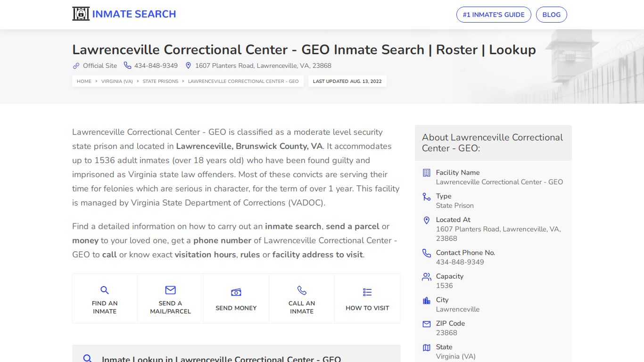Click the Inmate Lookup in Lawrenceville heading
644x362 pixels.
[221, 359]
